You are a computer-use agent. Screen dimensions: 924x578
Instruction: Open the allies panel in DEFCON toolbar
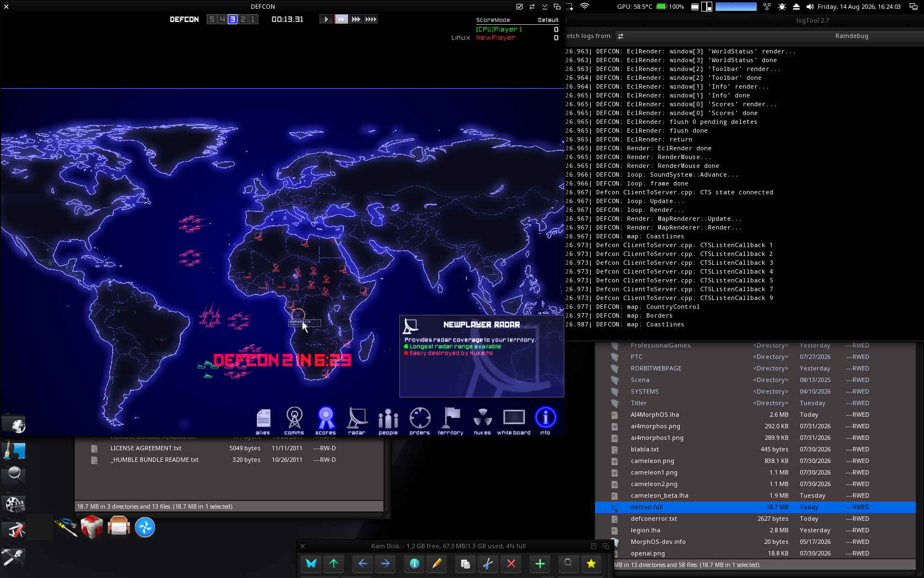point(263,421)
